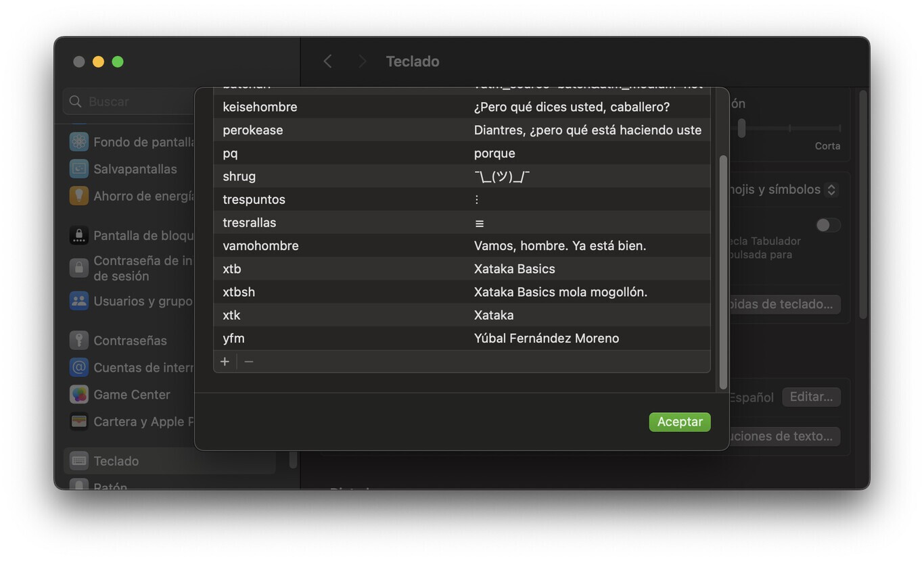Click the key repeat delay slider knob
Screen dimensions: 924x561
[741, 128]
